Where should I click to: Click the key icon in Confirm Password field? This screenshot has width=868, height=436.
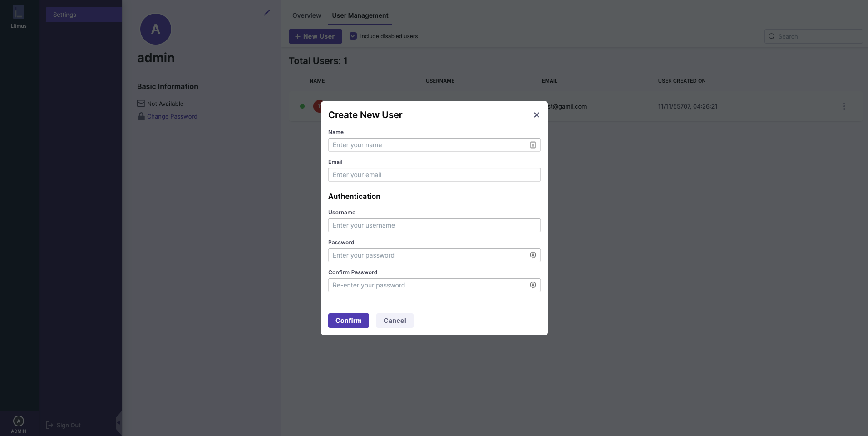[533, 285]
